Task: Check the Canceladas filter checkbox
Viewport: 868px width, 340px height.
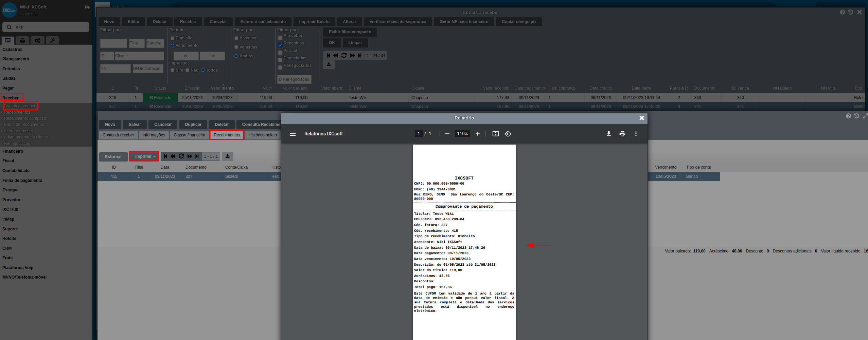Action: point(280,60)
